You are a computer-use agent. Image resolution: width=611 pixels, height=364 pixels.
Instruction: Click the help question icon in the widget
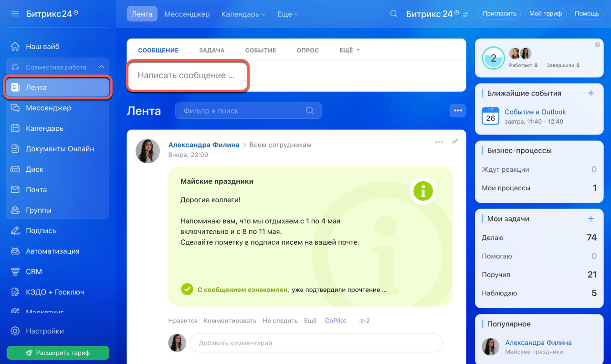[597, 45]
